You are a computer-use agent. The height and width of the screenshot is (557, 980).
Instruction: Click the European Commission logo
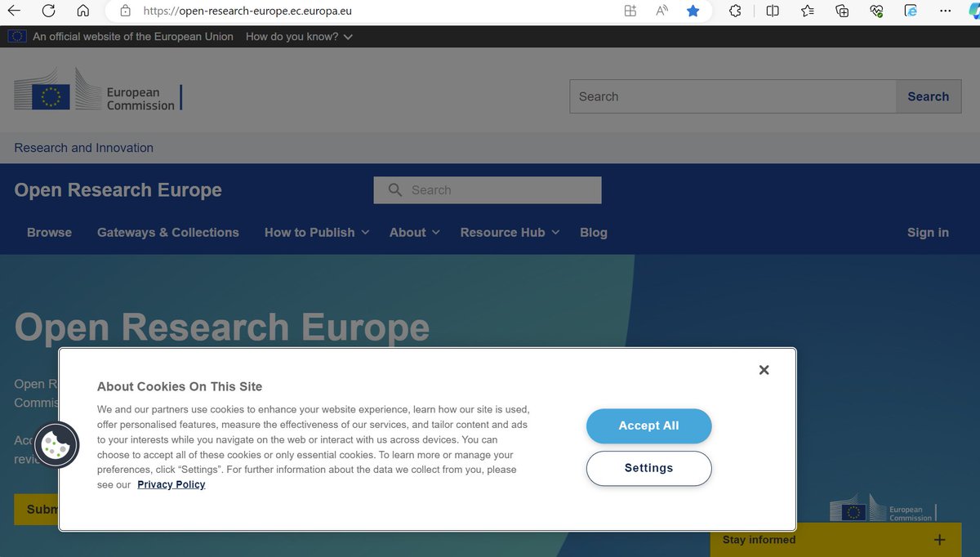(98, 89)
